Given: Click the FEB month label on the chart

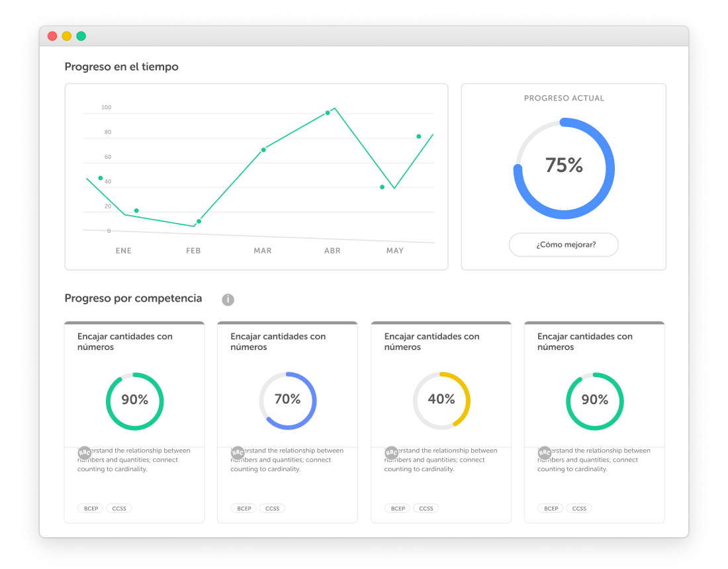Looking at the screenshot, I should pyautogui.click(x=193, y=251).
